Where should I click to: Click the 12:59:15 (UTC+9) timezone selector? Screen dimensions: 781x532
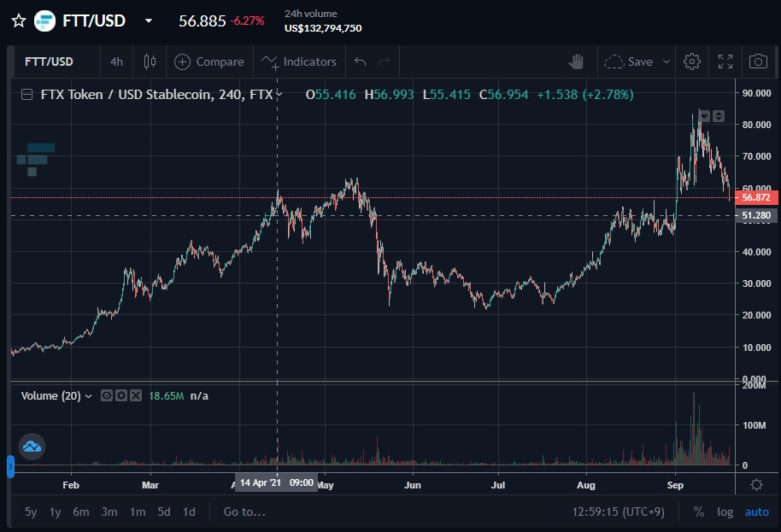click(618, 512)
